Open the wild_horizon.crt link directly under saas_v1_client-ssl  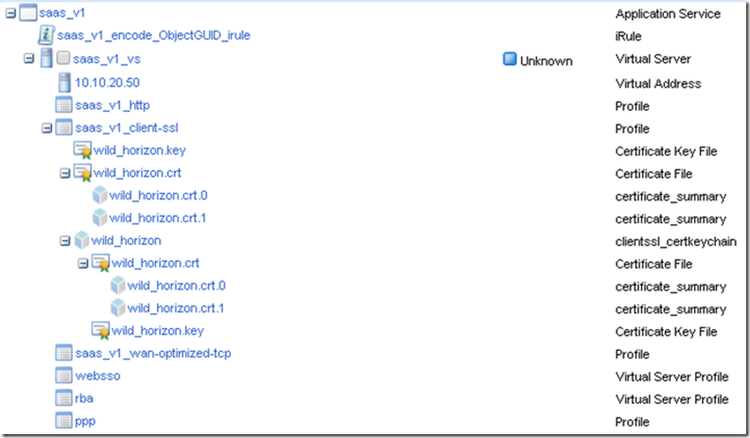click(x=137, y=173)
